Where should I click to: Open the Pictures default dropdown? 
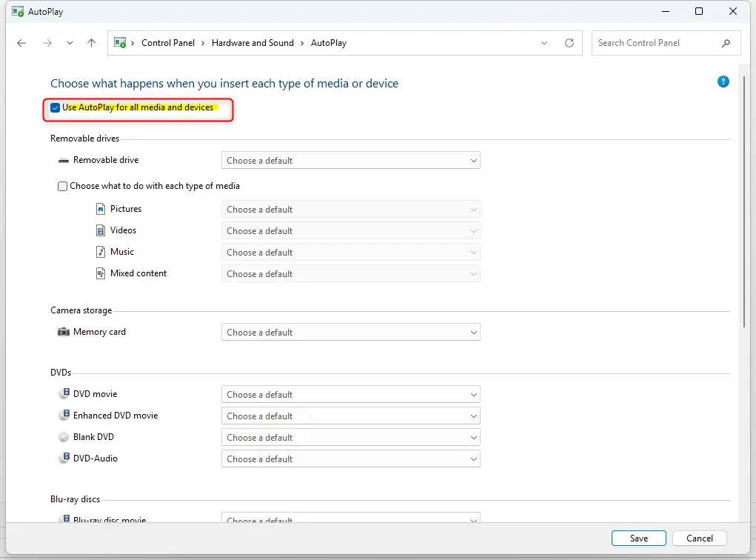click(x=350, y=210)
